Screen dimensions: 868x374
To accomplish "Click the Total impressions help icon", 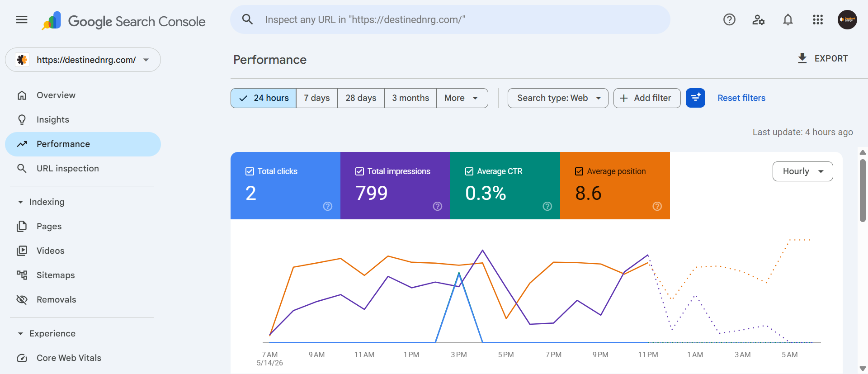I will pos(438,206).
